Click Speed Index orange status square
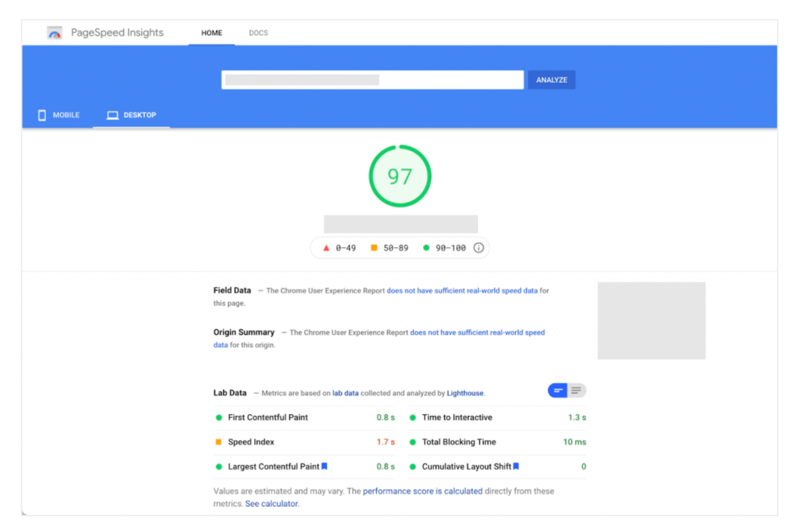 point(219,442)
